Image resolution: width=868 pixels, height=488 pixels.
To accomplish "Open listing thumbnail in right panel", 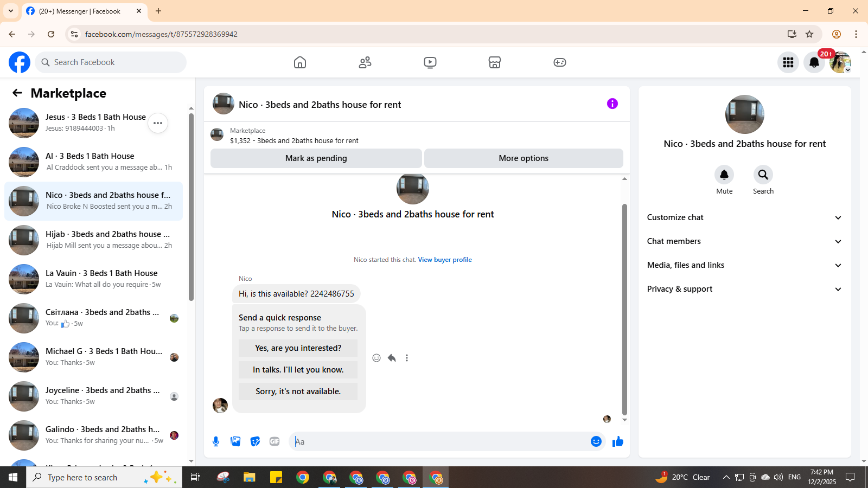I will (745, 114).
